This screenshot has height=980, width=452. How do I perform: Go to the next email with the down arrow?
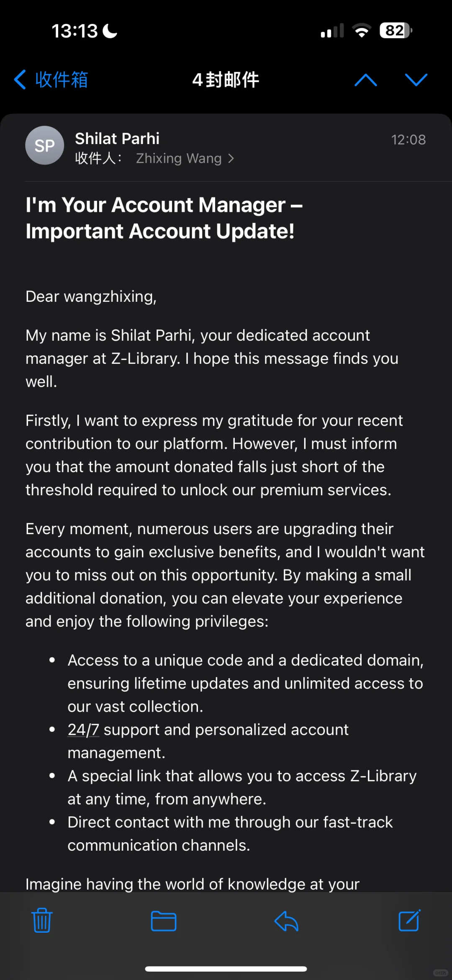416,80
